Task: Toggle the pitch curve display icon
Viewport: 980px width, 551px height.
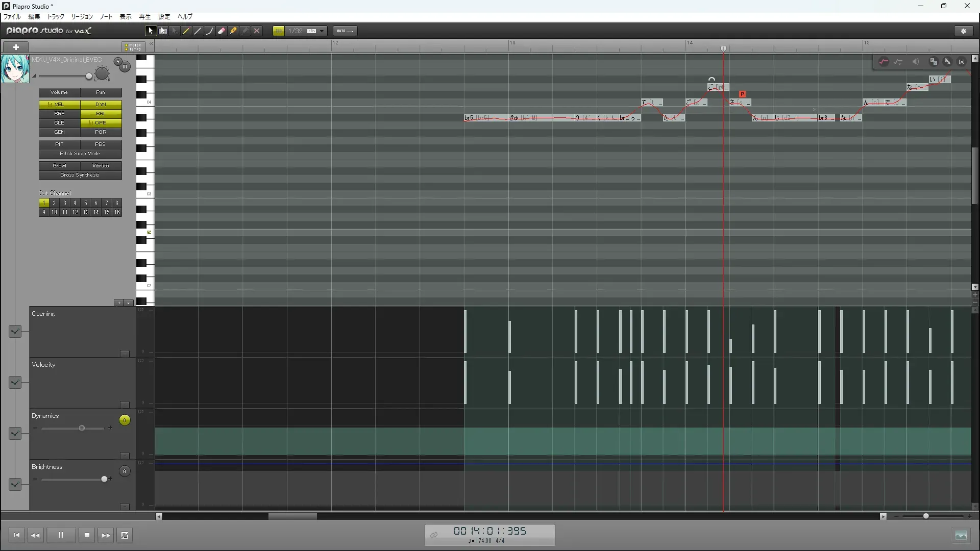Action: point(884,62)
